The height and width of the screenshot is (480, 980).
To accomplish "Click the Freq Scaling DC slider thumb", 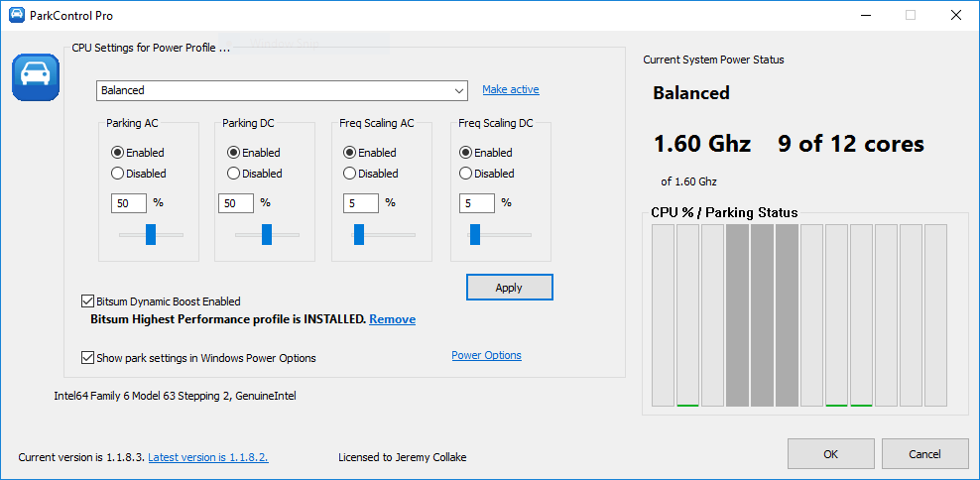I will click(475, 234).
